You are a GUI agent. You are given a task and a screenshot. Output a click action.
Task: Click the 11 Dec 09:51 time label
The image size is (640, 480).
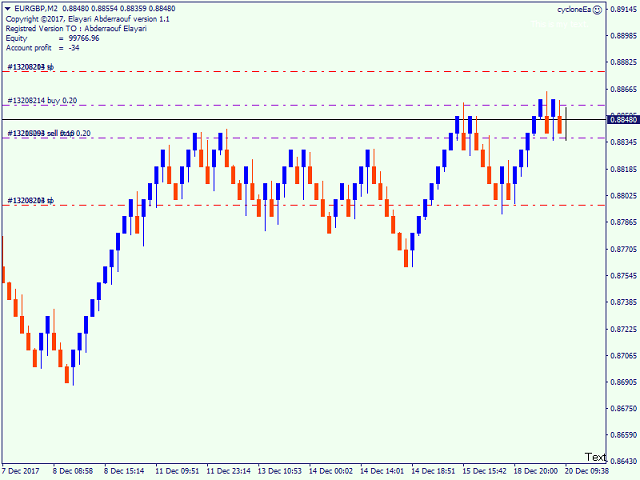click(177, 471)
